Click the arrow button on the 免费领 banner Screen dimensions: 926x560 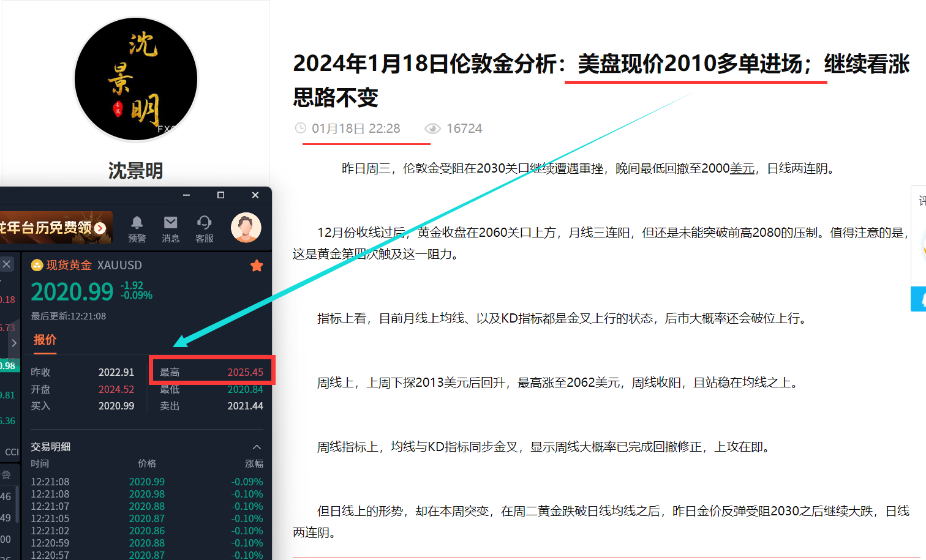point(100,228)
